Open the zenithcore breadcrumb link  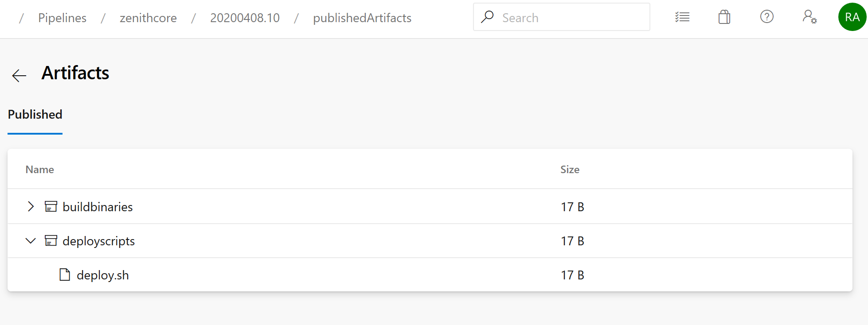coord(148,18)
